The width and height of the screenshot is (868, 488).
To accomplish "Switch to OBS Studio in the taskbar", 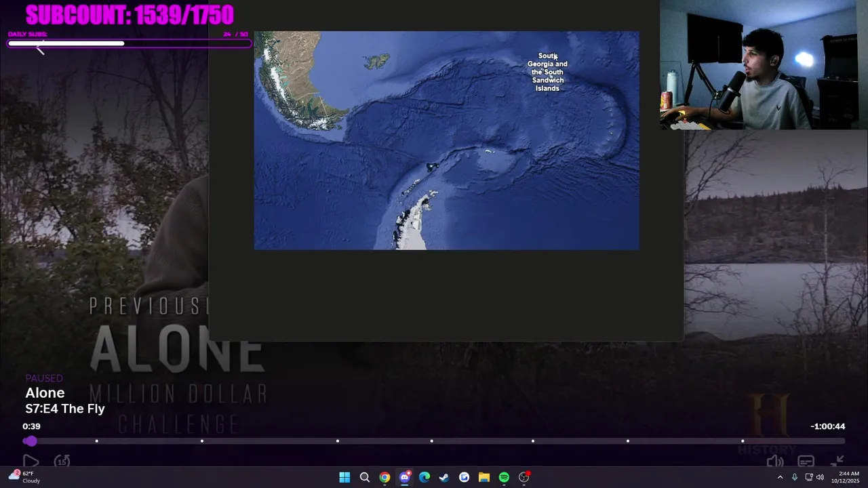I will point(524,477).
